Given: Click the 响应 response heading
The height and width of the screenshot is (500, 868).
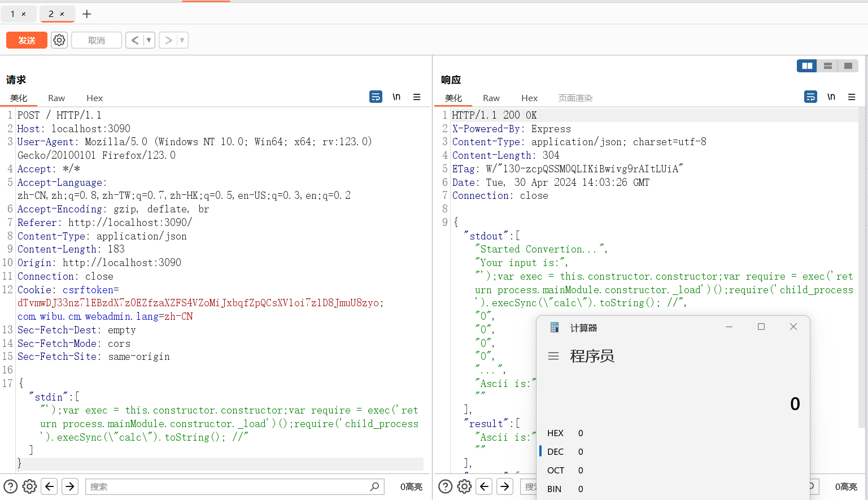Looking at the screenshot, I should [451, 80].
